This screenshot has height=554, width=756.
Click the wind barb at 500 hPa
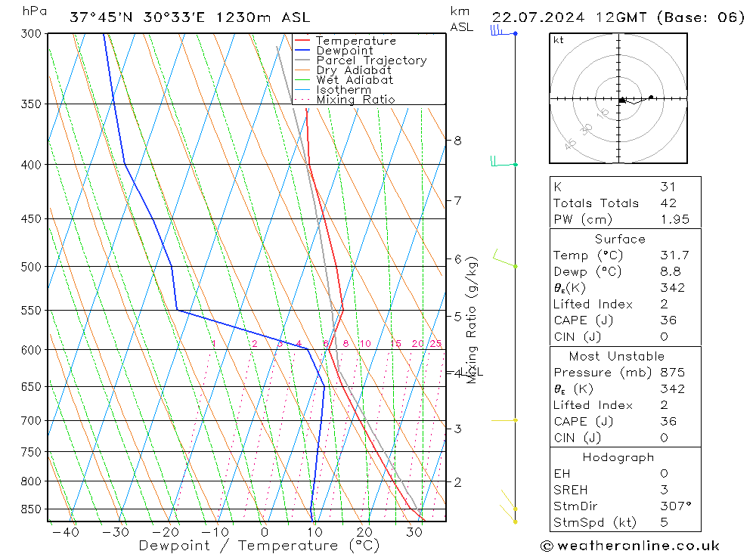(x=505, y=259)
